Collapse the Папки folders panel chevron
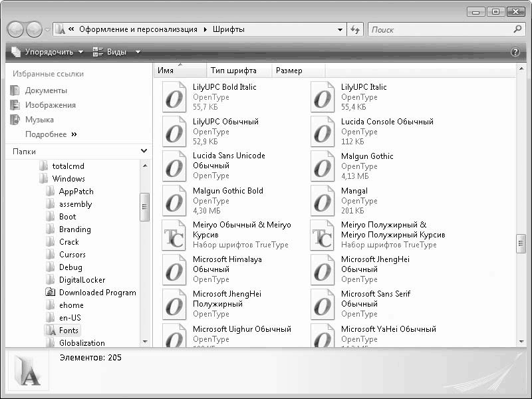 144,152
